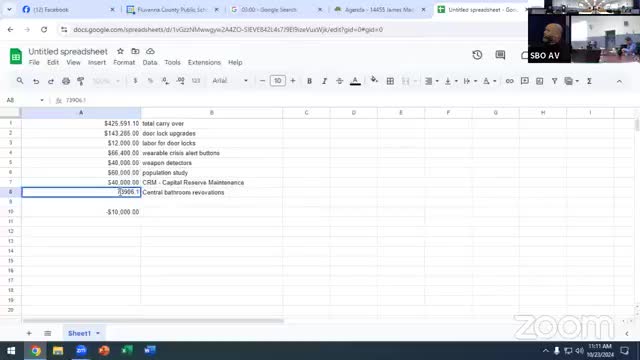
Task: Select cell A10 containing -$10,000.00
Action: (81, 212)
